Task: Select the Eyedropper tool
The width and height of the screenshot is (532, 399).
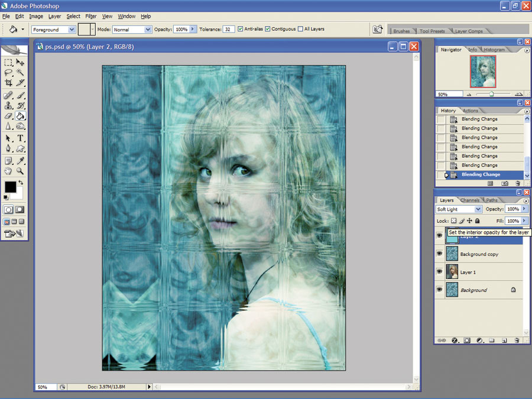Action: point(20,160)
